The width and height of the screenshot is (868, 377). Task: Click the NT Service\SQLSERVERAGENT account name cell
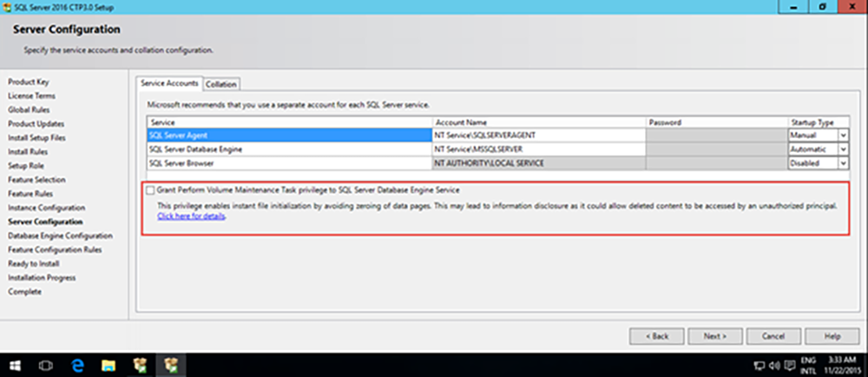[539, 136]
